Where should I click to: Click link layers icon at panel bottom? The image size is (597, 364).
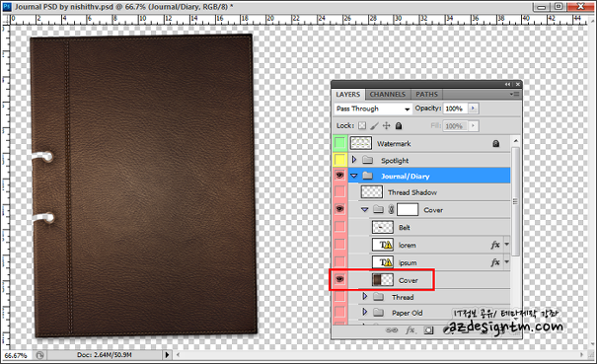pyautogui.click(x=392, y=330)
